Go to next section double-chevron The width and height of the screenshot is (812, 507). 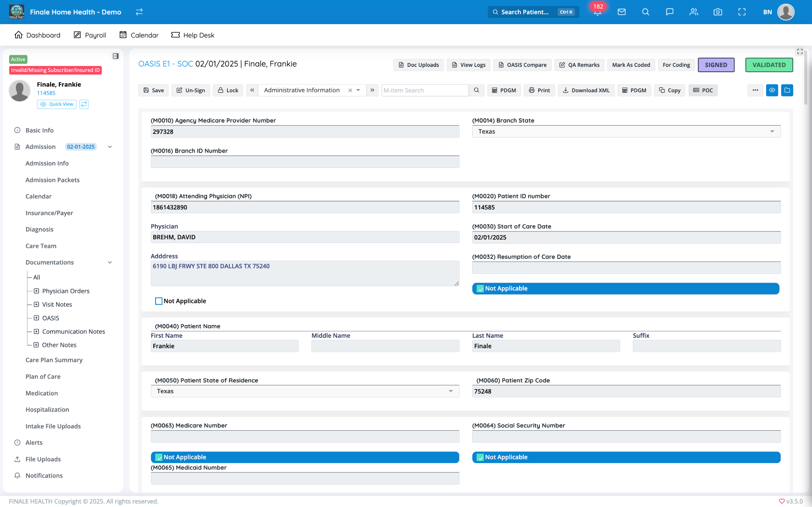(x=372, y=90)
